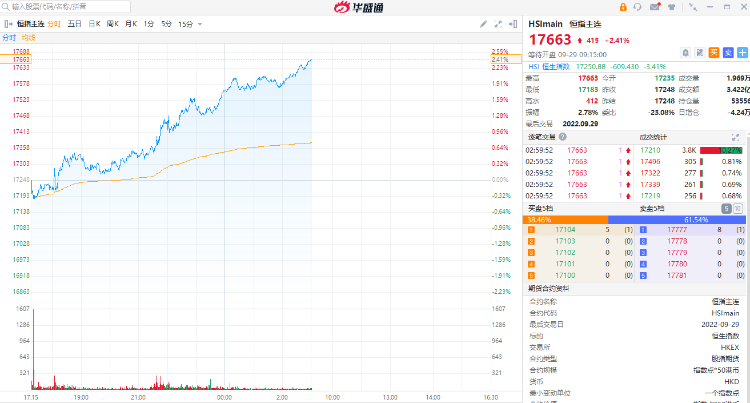Open the mail messages icon

click(x=653, y=7)
